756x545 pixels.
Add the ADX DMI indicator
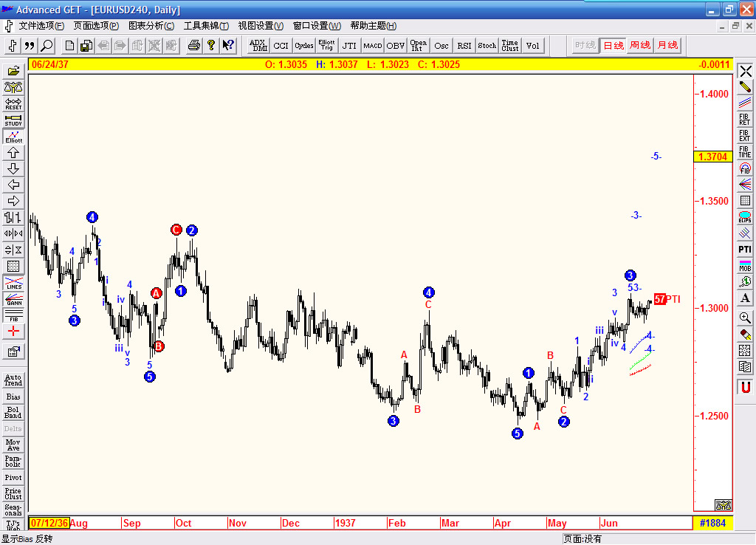tap(259, 46)
